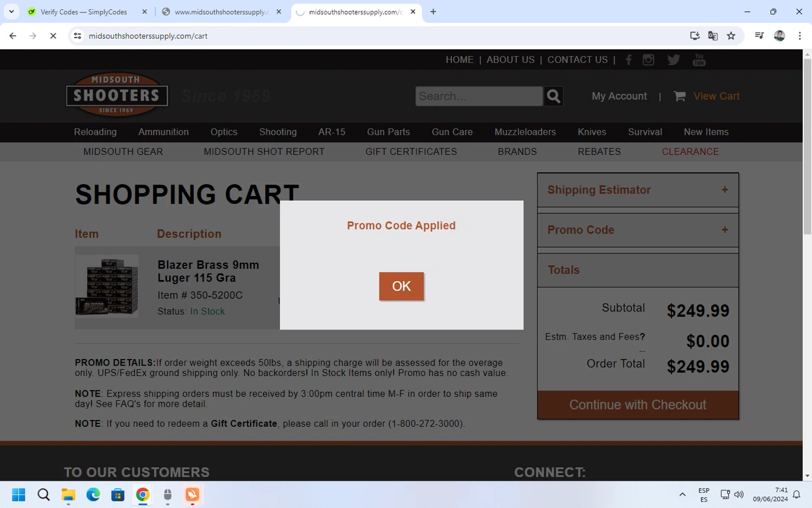
Task: Open the HOME link
Action: click(460, 60)
